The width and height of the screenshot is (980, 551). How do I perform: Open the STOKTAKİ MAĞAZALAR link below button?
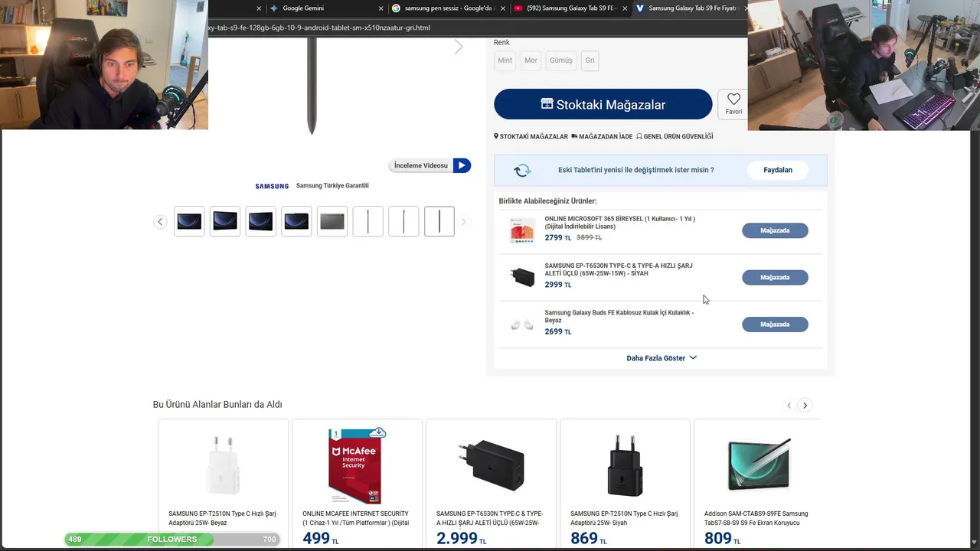[x=531, y=136]
